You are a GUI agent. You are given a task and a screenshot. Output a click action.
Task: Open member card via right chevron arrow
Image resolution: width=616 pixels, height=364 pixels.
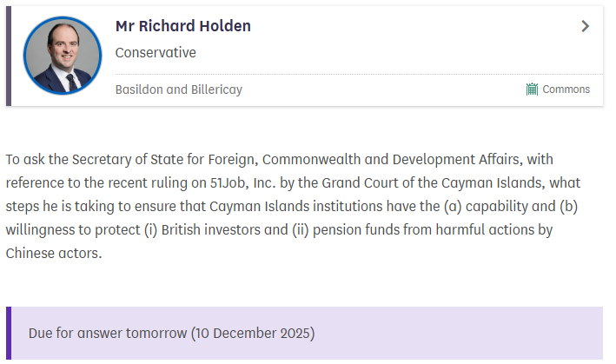click(586, 26)
